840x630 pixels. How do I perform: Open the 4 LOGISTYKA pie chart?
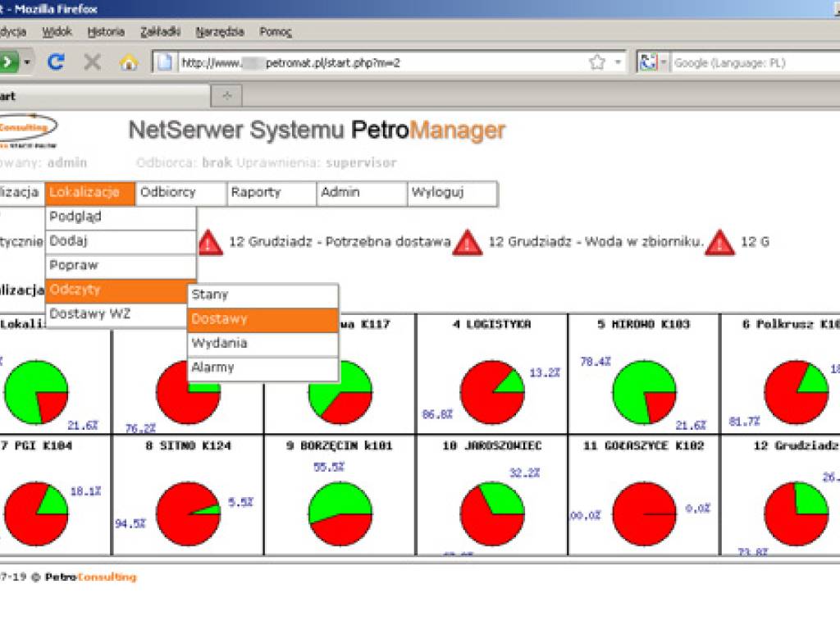pyautogui.click(x=492, y=393)
